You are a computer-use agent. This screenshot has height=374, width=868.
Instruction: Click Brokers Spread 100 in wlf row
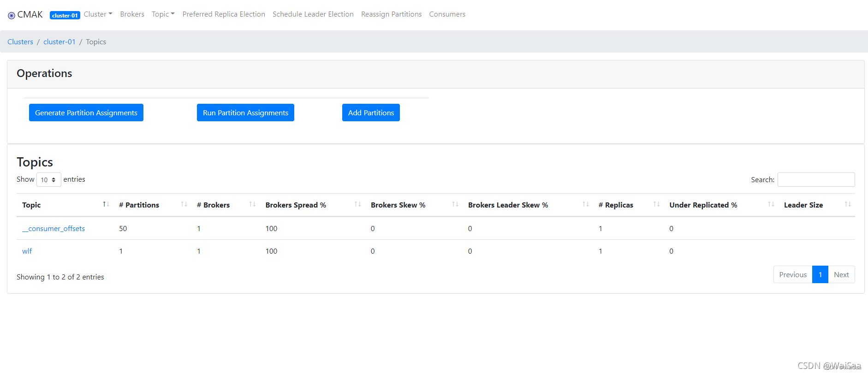pyautogui.click(x=271, y=251)
